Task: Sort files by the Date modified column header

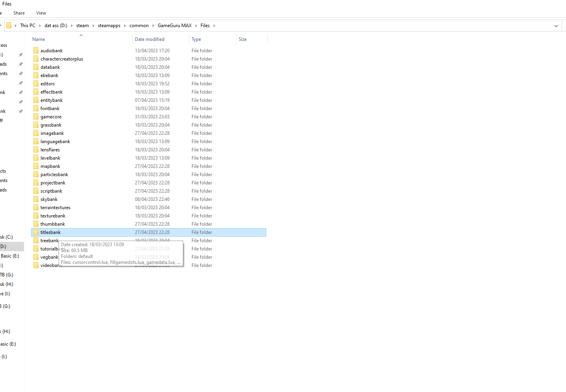Action: pos(150,39)
